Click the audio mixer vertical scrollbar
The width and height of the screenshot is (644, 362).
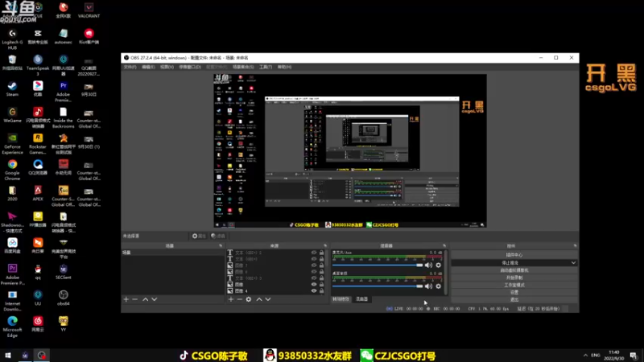coord(446,271)
